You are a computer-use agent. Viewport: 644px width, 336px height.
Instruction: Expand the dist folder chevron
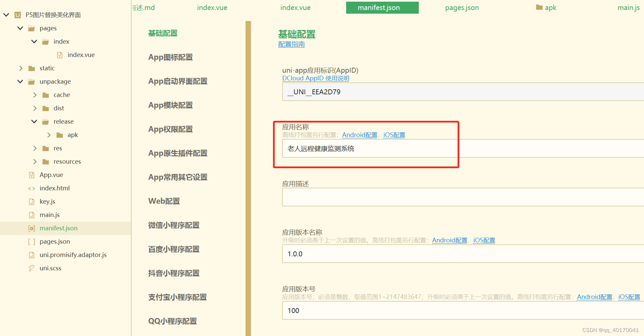tap(35, 108)
